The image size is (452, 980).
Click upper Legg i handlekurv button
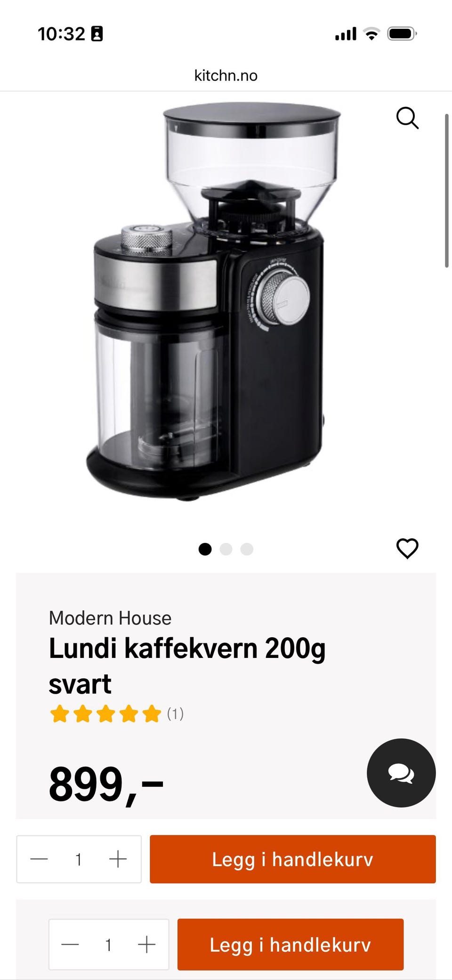click(x=293, y=859)
